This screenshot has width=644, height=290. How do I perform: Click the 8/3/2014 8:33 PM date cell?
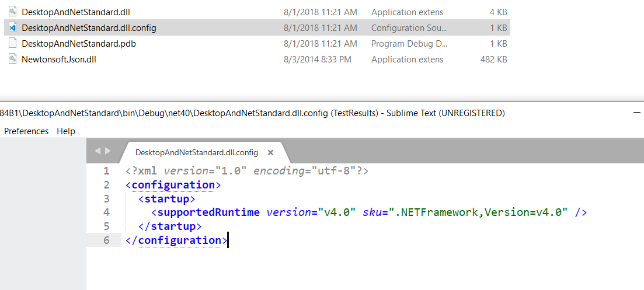(x=318, y=60)
